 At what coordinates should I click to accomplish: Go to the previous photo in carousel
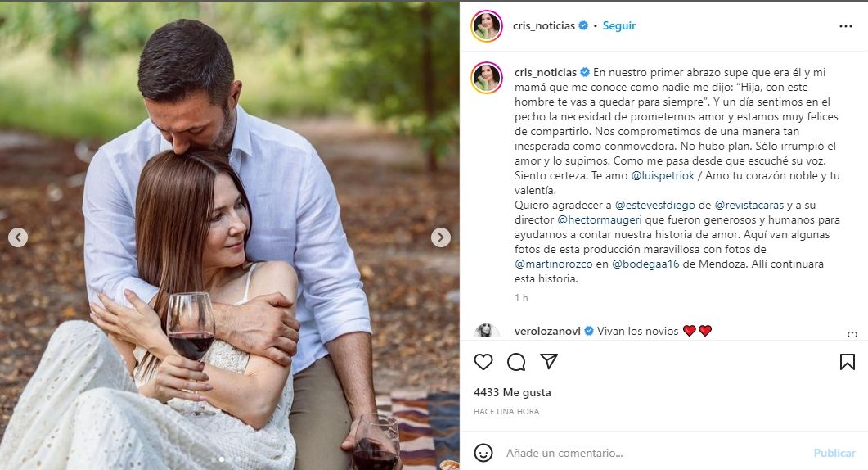[18, 237]
